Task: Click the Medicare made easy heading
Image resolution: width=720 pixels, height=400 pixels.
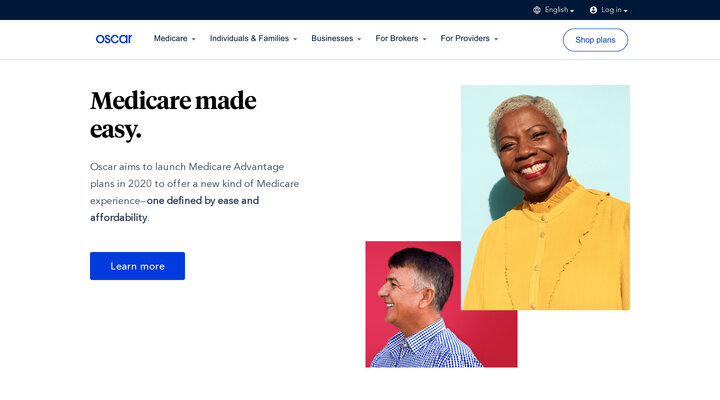Action: (x=173, y=115)
